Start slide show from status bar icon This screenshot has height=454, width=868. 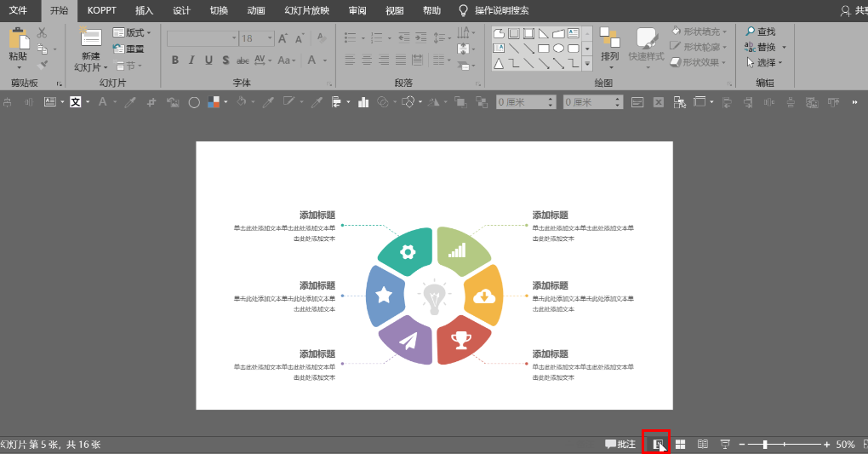click(x=725, y=445)
